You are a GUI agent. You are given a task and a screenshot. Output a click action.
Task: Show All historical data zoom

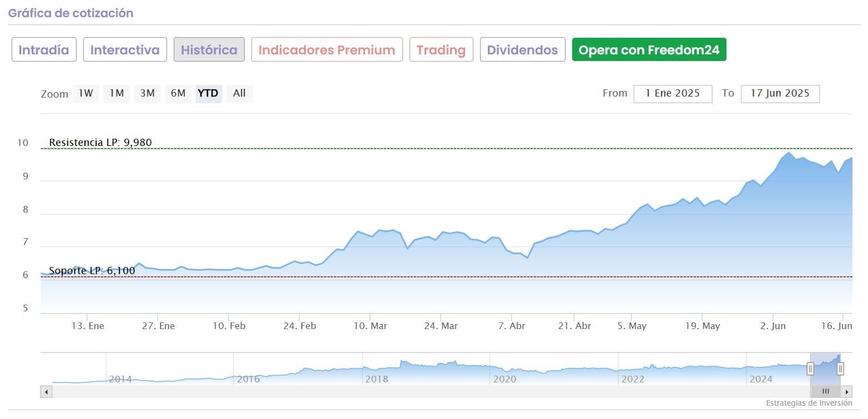pos(239,93)
